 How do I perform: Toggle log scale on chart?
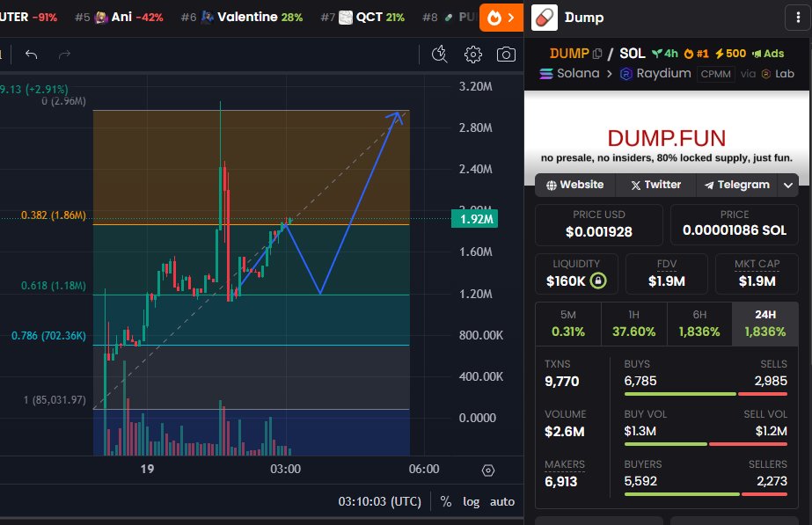point(471,502)
